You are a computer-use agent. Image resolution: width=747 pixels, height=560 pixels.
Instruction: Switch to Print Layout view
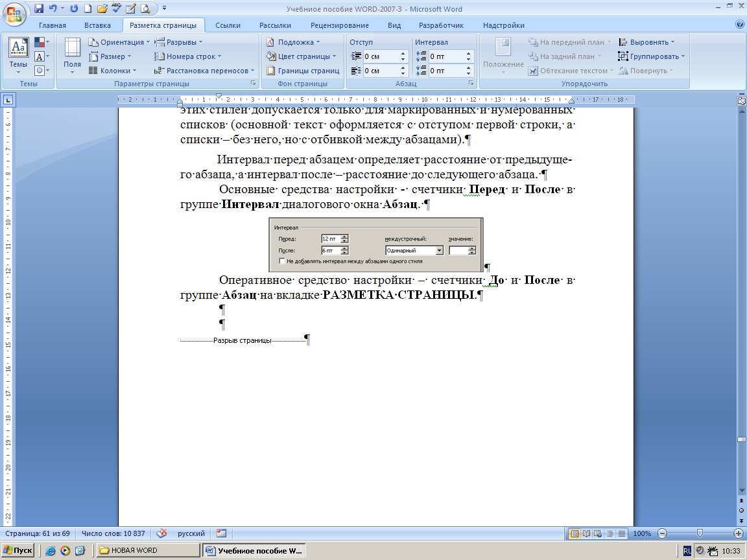coord(575,534)
